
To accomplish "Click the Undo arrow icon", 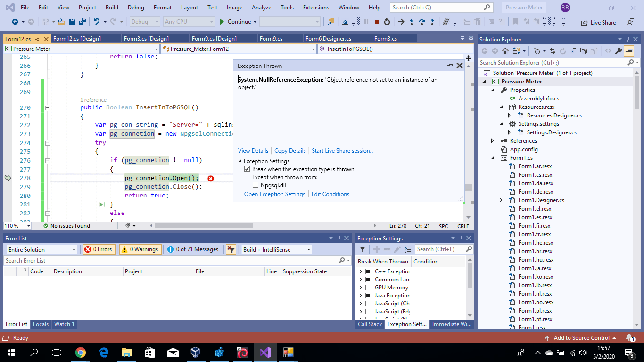I will click(97, 22).
